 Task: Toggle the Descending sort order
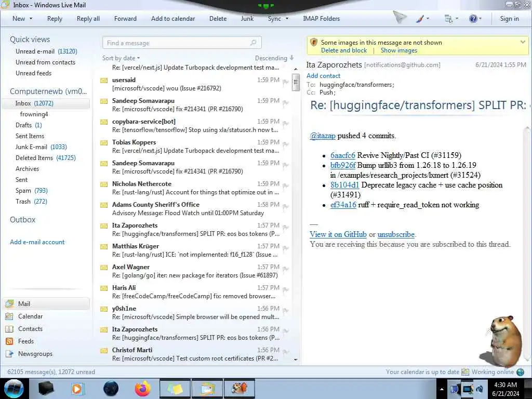[x=274, y=58]
